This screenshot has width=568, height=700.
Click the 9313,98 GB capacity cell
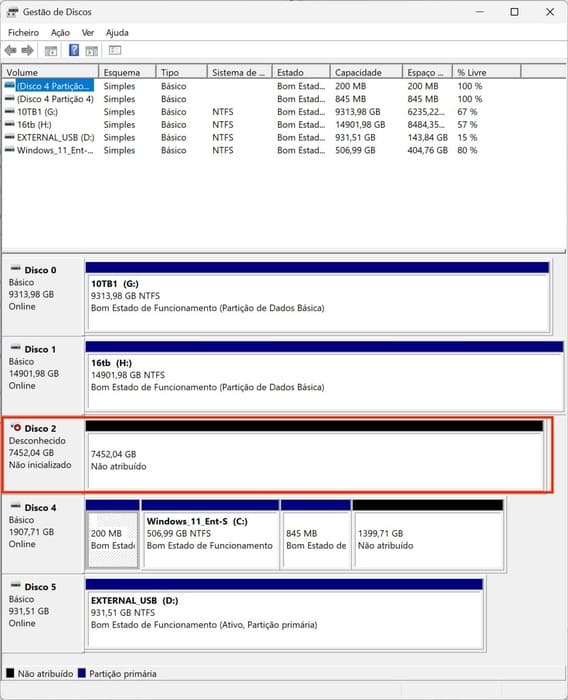pos(357,112)
